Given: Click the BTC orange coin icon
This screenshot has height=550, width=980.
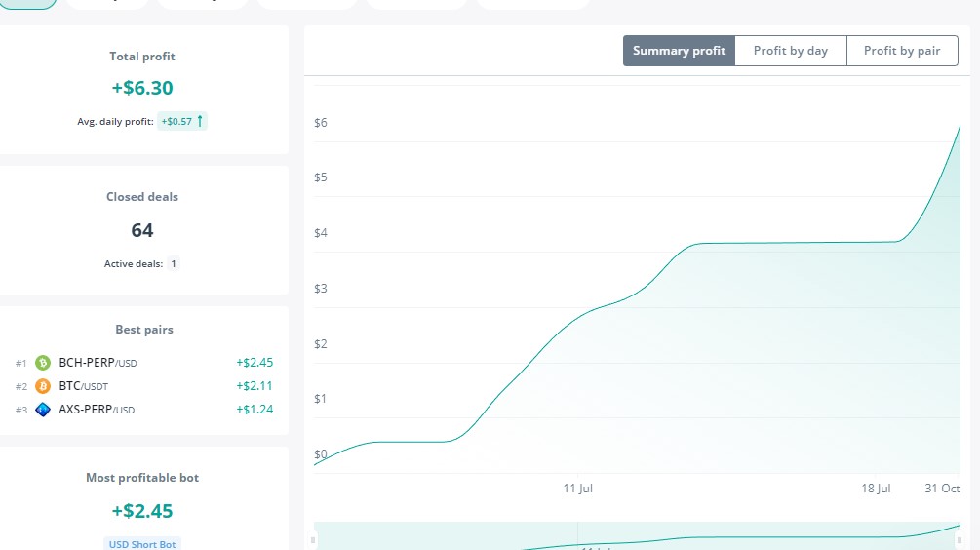Looking at the screenshot, I should tap(43, 386).
